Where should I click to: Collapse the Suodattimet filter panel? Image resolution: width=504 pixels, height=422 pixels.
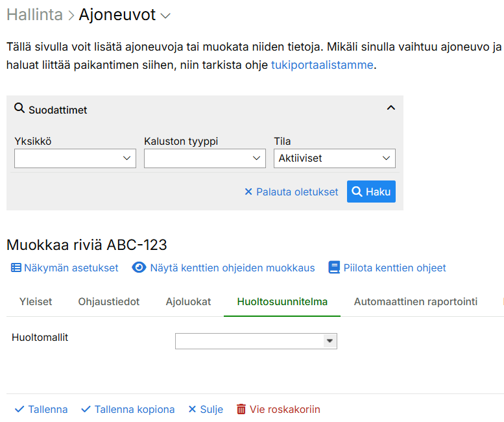pyautogui.click(x=390, y=108)
